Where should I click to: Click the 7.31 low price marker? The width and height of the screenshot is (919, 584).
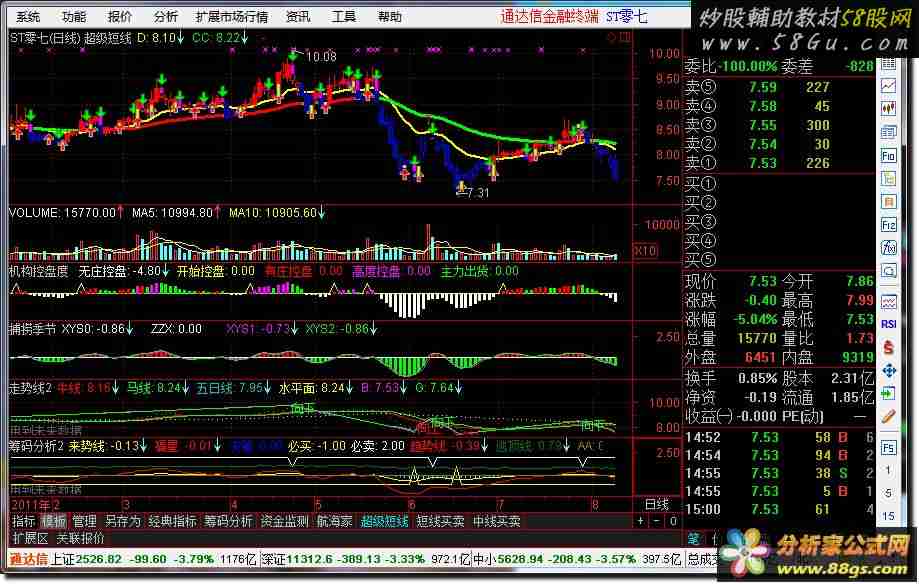coord(478,192)
